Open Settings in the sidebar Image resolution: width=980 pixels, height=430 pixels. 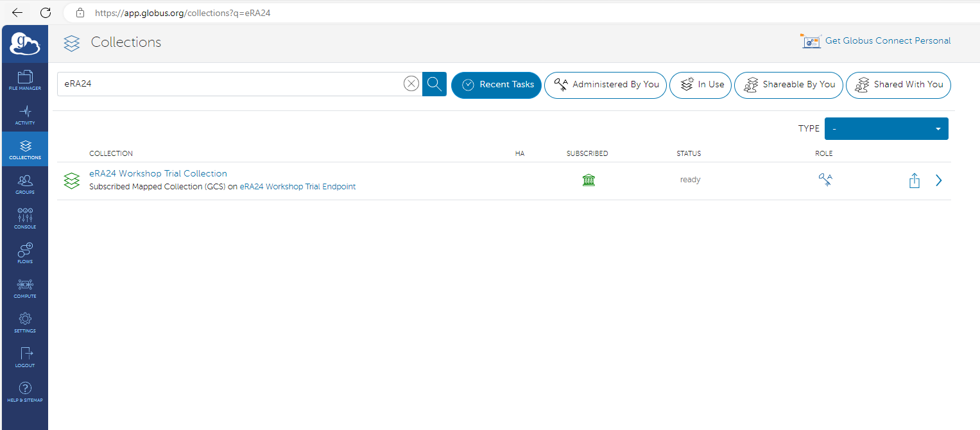click(x=25, y=323)
